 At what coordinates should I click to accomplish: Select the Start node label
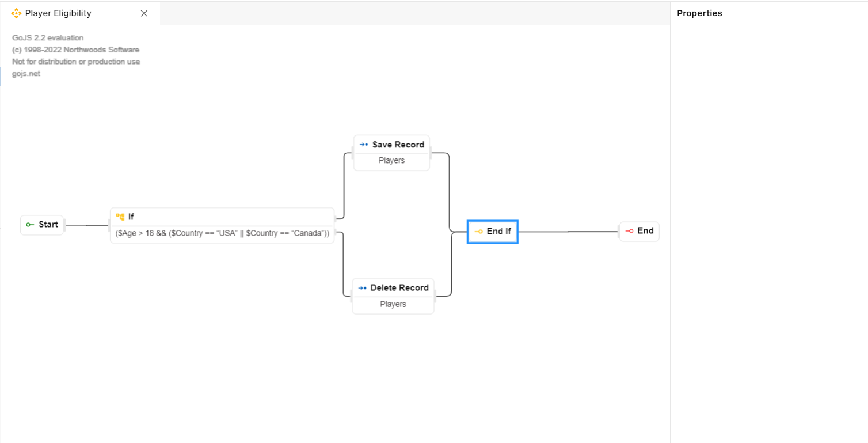(x=48, y=225)
